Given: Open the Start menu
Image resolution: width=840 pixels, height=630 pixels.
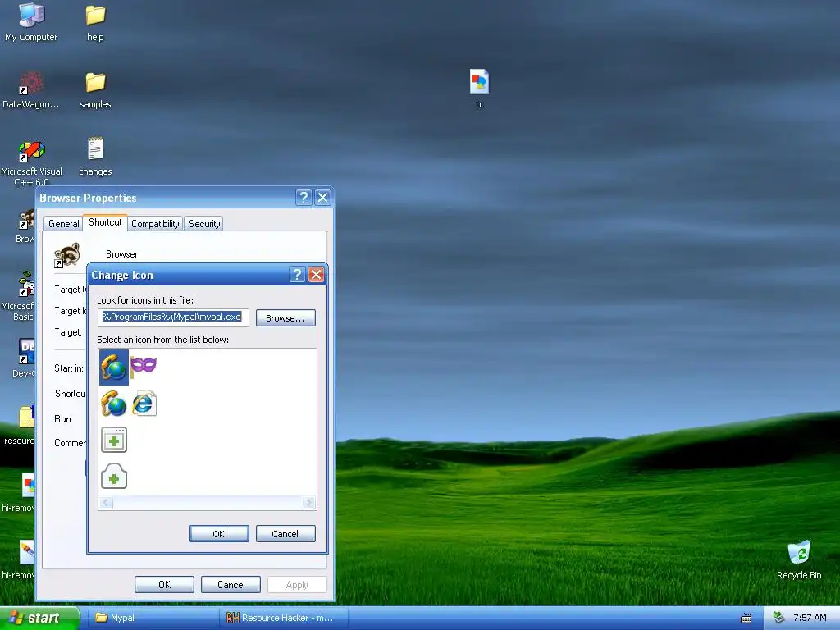Looking at the screenshot, I should pyautogui.click(x=39, y=619).
